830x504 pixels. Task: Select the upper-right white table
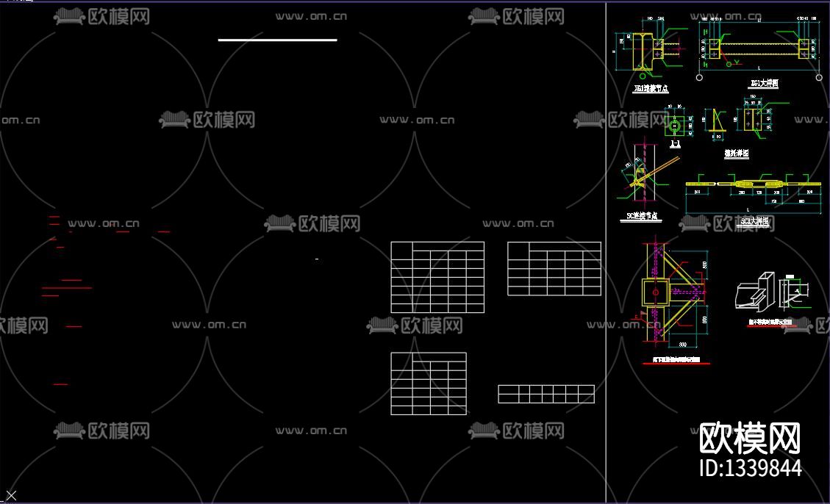pos(554,269)
